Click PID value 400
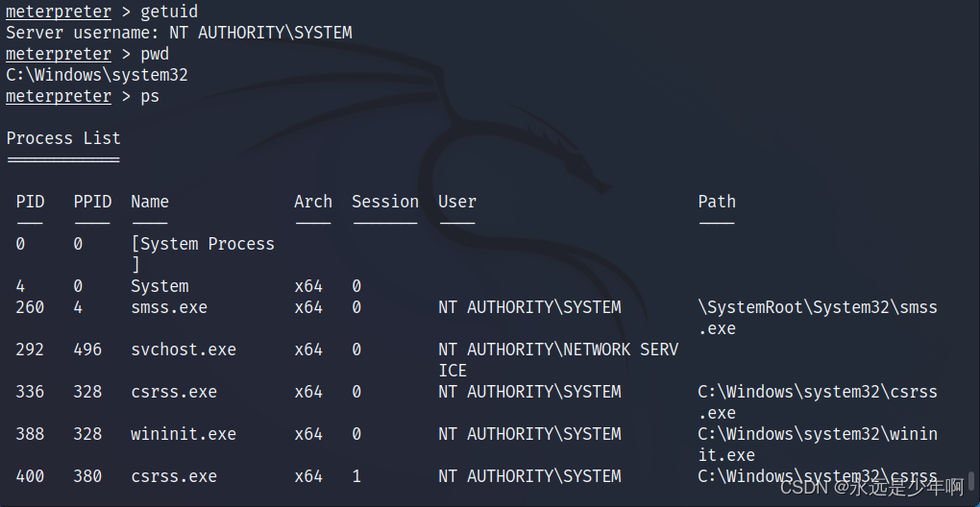Screen dimensions: 980x507 tap(30, 476)
